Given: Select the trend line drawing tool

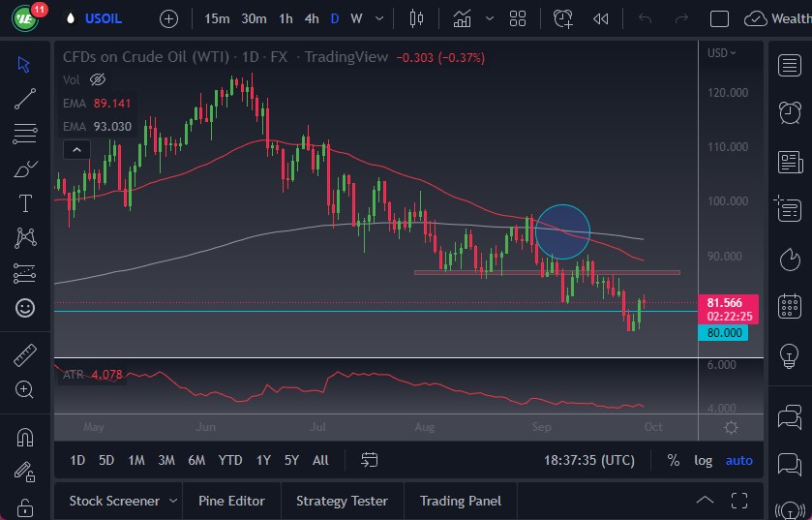Looking at the screenshot, I should [x=25, y=98].
